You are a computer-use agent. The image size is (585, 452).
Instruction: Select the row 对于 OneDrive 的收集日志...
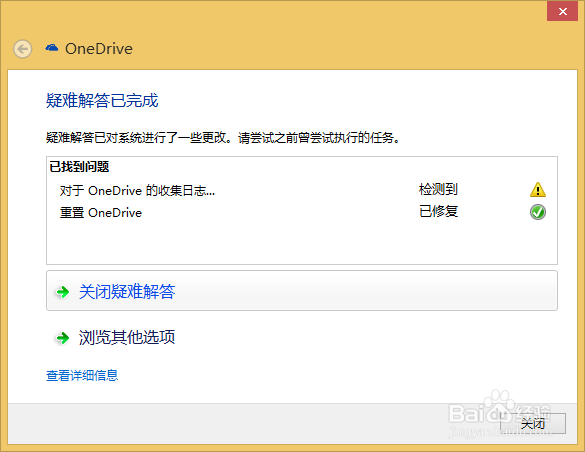coord(302,190)
